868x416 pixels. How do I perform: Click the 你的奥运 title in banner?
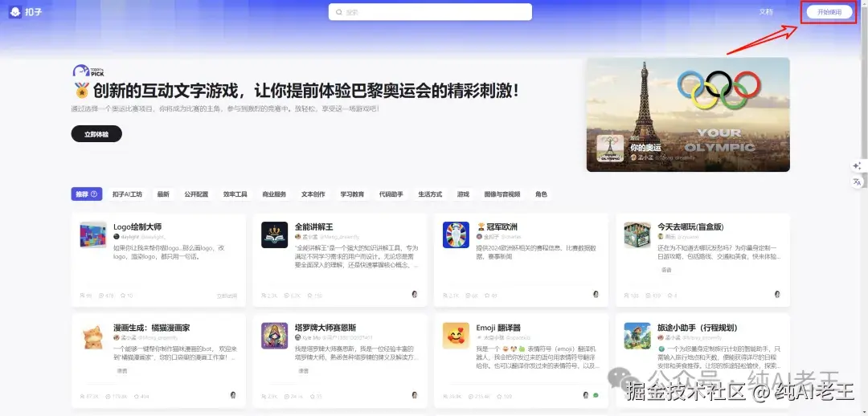[x=645, y=148]
